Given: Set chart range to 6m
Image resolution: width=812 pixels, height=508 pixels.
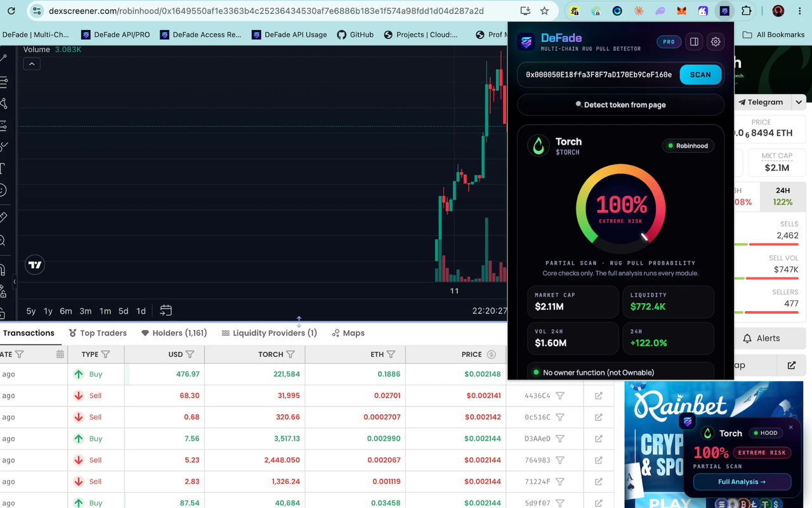Looking at the screenshot, I should pyautogui.click(x=66, y=311).
